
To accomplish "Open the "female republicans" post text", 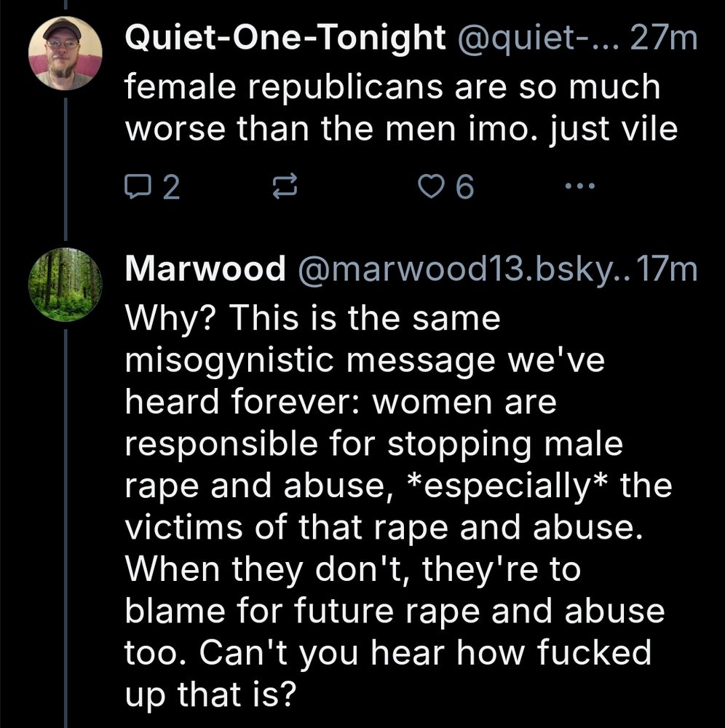I will pyautogui.click(x=393, y=108).
